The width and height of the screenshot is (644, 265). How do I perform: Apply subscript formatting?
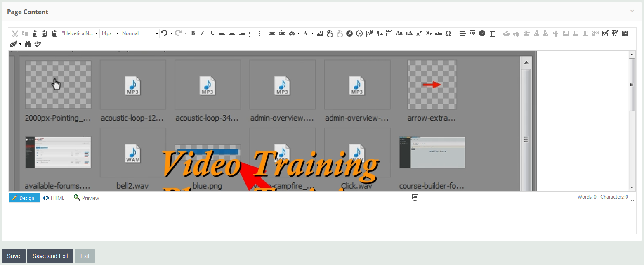click(x=428, y=33)
